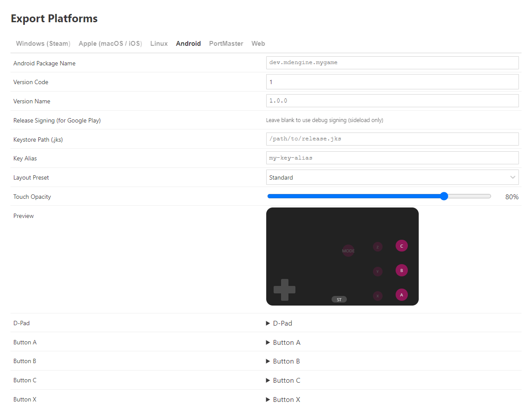Click the B button in the touch preview

tap(401, 271)
